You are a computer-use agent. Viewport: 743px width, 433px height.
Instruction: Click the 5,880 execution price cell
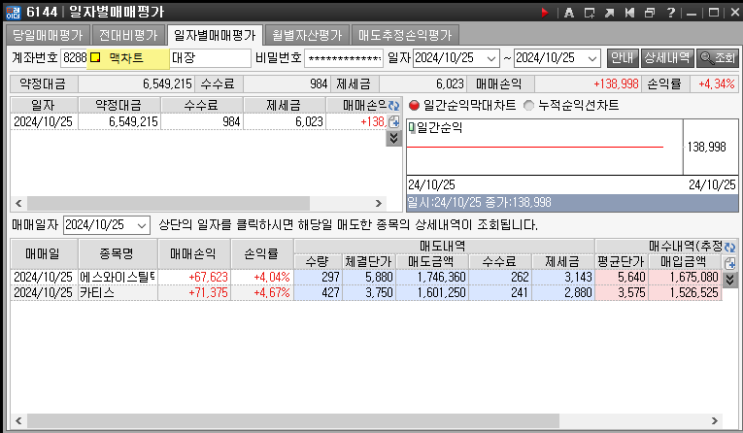click(x=368, y=277)
